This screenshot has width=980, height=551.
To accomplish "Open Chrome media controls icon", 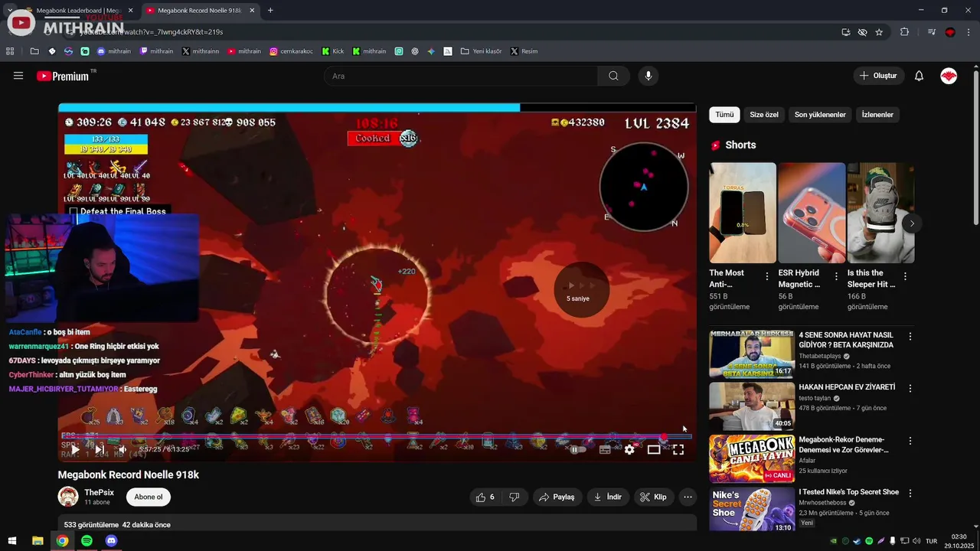I will (x=932, y=32).
